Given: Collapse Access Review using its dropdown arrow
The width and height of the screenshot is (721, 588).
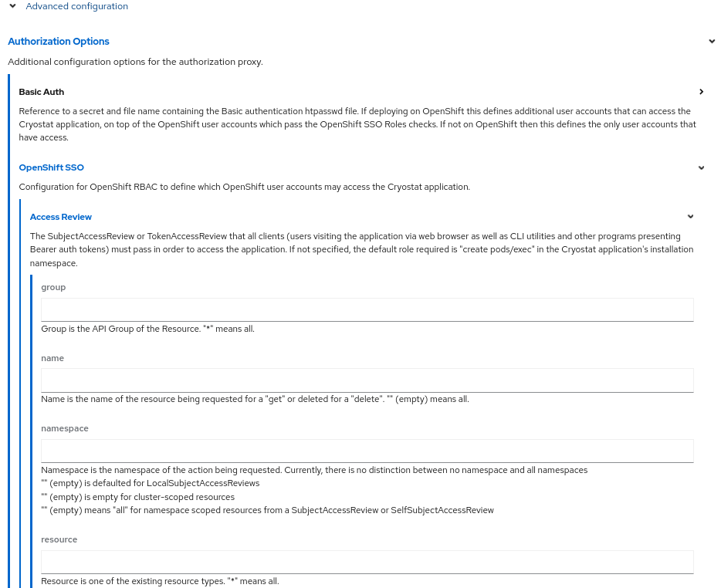Looking at the screenshot, I should tap(690, 217).
